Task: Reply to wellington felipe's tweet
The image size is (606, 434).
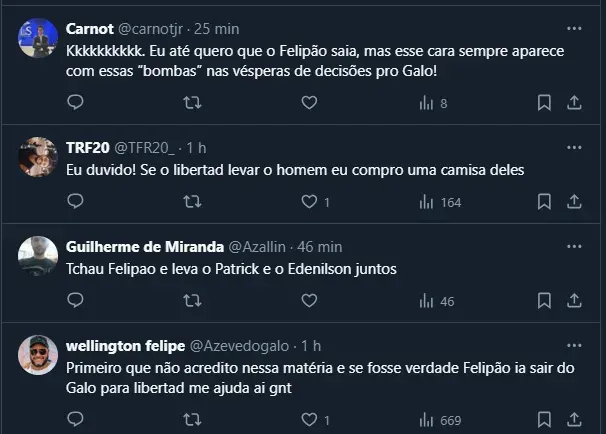Action: pos(76,419)
